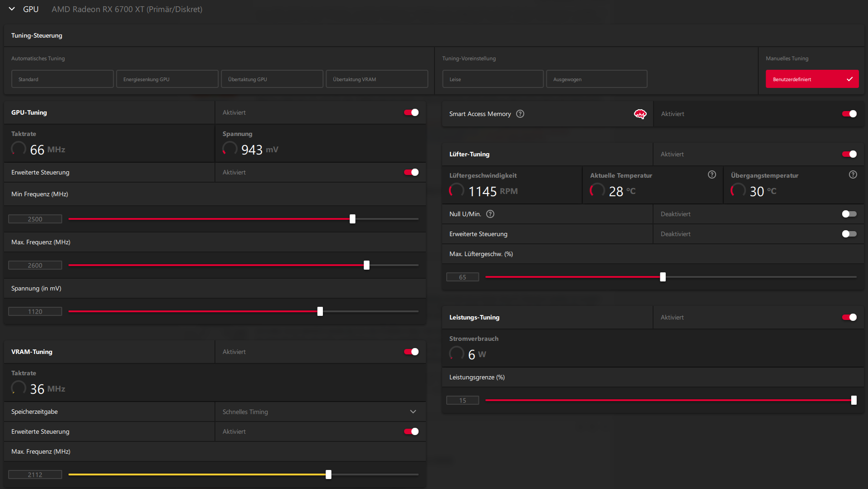Screen dimensions: 868x489
Task: Toggle GPU-Tuning switch off
Action: click(x=411, y=112)
